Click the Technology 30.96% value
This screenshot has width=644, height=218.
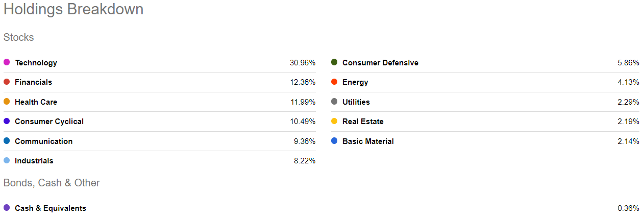[303, 63]
